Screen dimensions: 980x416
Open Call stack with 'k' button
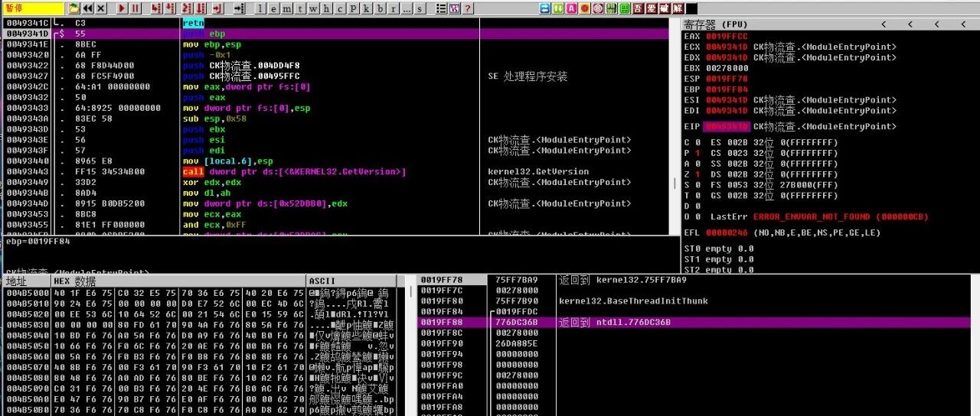pyautogui.click(x=366, y=8)
